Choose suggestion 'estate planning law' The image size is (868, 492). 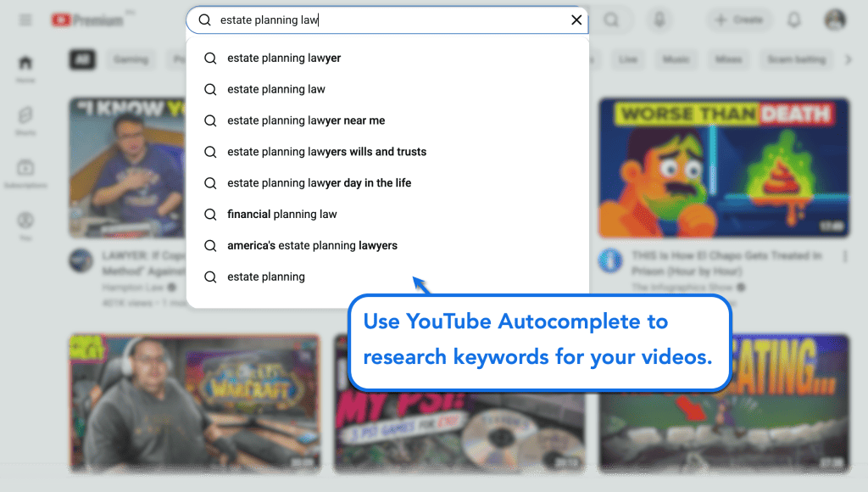pos(387,89)
